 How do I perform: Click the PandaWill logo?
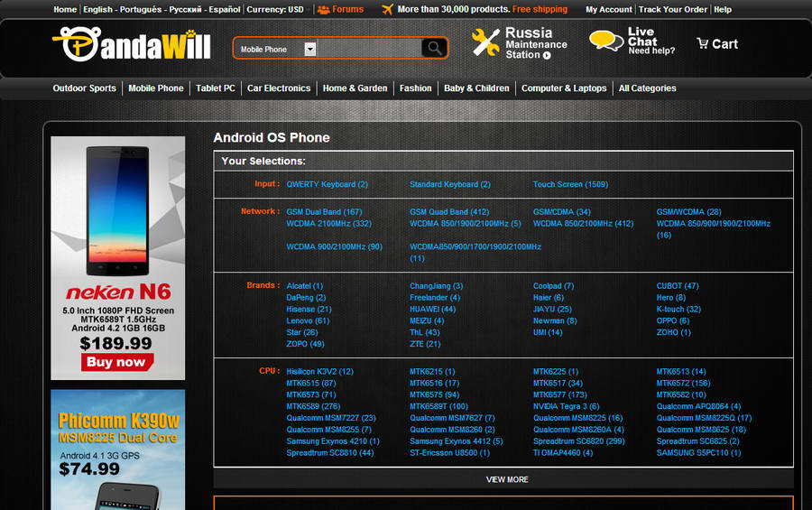(x=132, y=44)
